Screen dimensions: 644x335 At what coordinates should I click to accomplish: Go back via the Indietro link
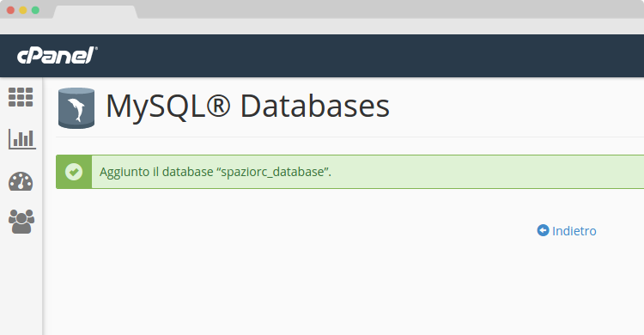point(574,231)
